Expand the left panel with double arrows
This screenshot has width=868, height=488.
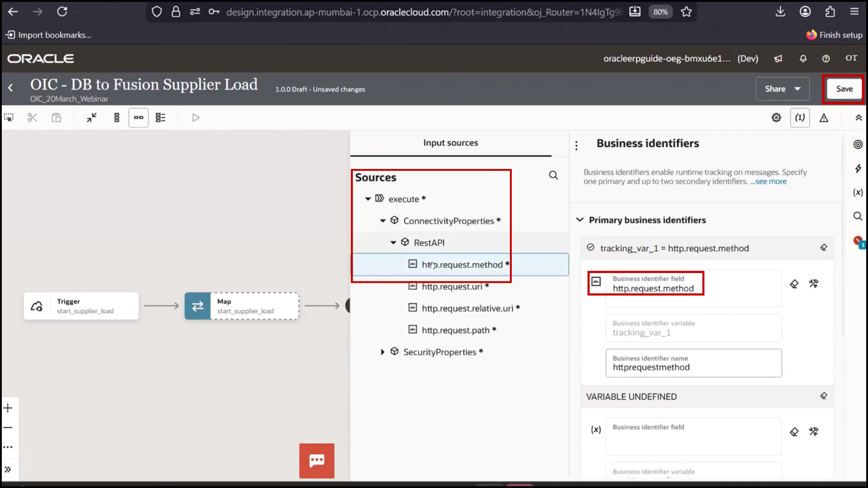(x=8, y=469)
